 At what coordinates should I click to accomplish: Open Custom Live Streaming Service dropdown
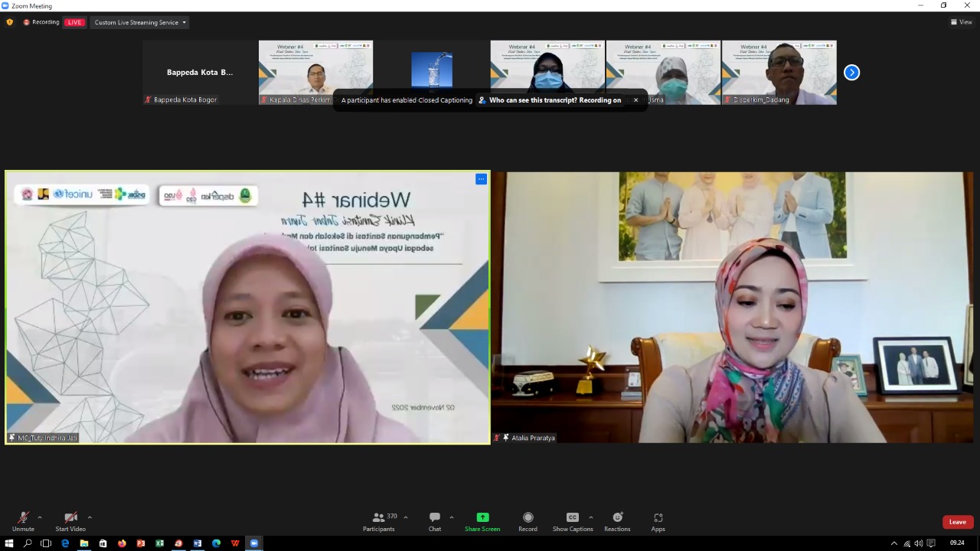coord(140,22)
